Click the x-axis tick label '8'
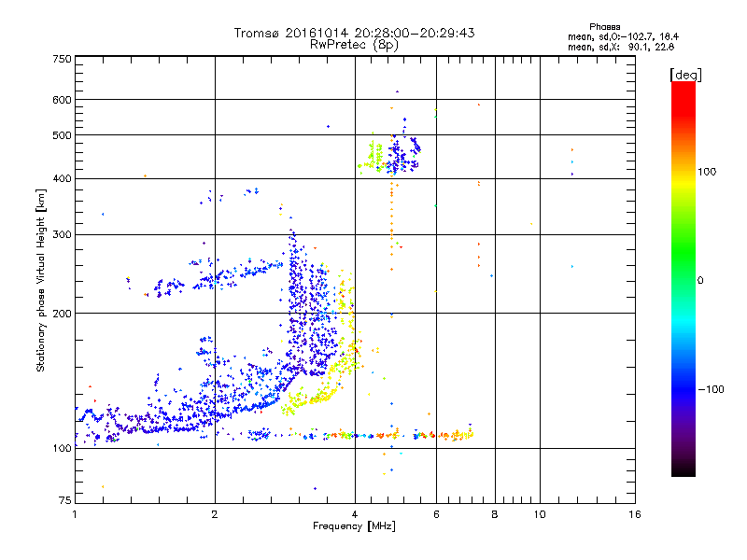Screen dimensions: 747x560 click(495, 514)
